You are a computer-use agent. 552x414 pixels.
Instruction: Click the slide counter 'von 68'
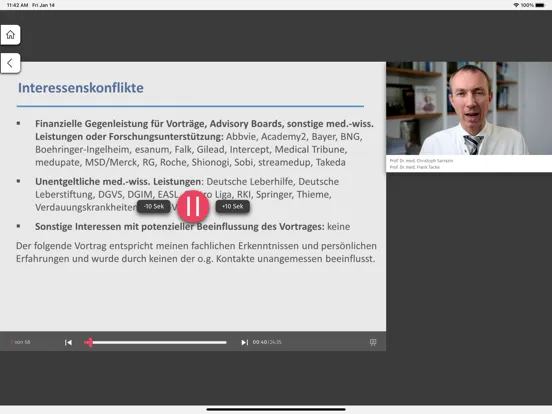pos(20,342)
